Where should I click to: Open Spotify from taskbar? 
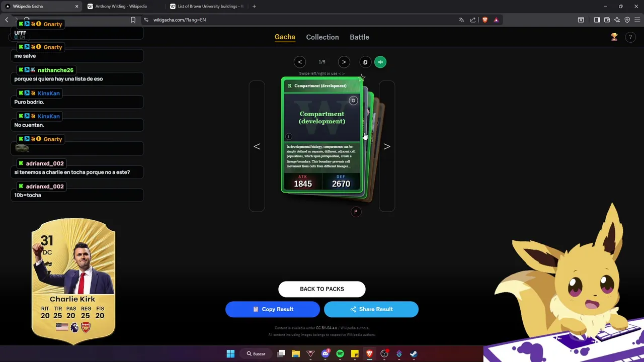(340, 353)
